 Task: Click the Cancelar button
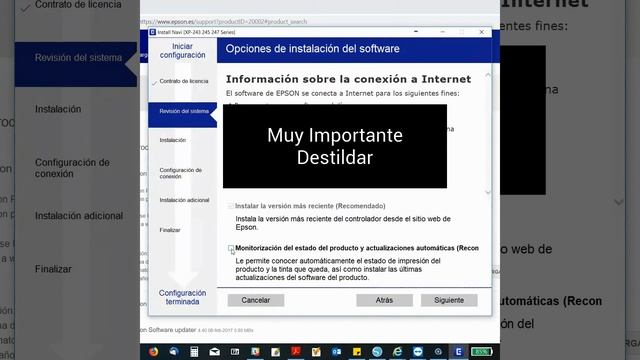point(256,300)
